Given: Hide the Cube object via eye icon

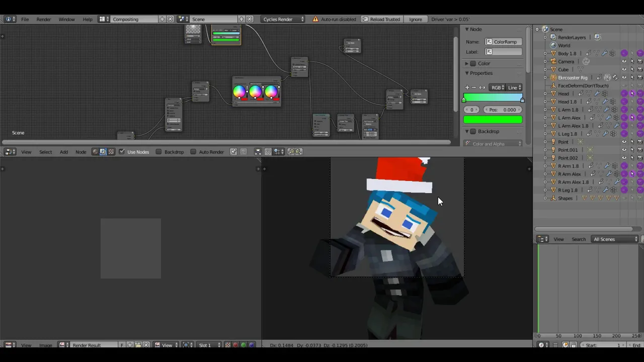Looking at the screenshot, I should point(624,69).
